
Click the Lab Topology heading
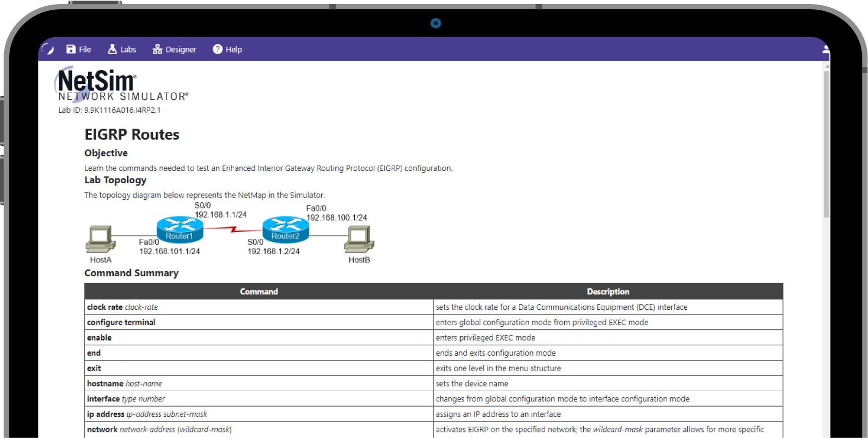point(115,180)
